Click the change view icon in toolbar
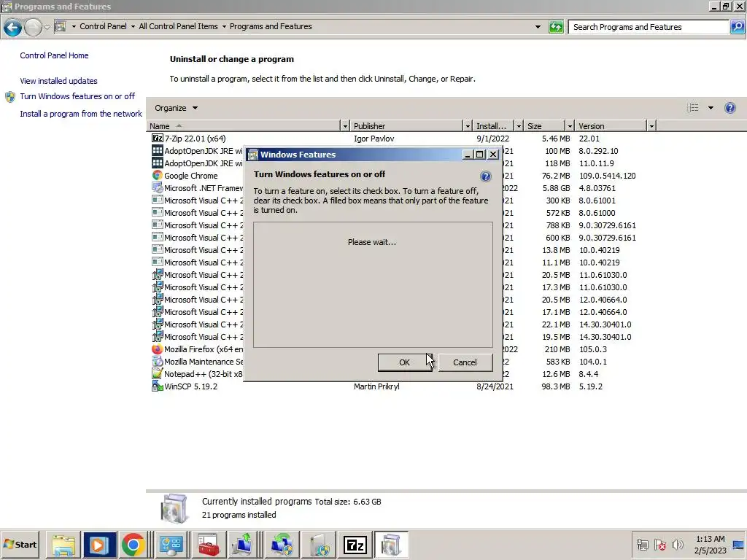The height and width of the screenshot is (560, 747). tap(693, 108)
